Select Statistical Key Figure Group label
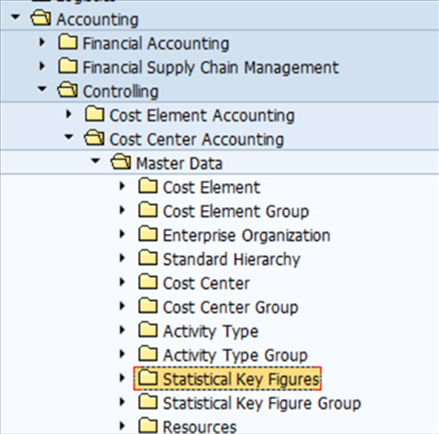Viewport: 439px width, 434px height. coord(262,403)
